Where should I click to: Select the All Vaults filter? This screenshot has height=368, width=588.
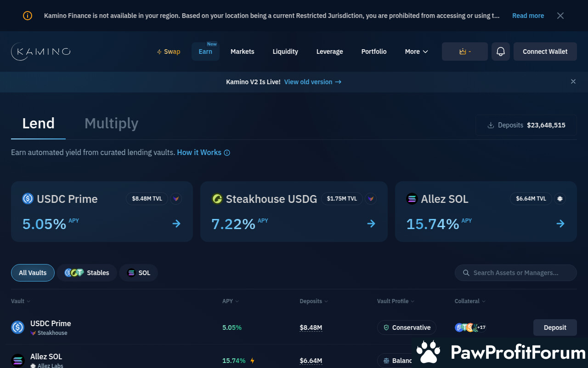33,273
